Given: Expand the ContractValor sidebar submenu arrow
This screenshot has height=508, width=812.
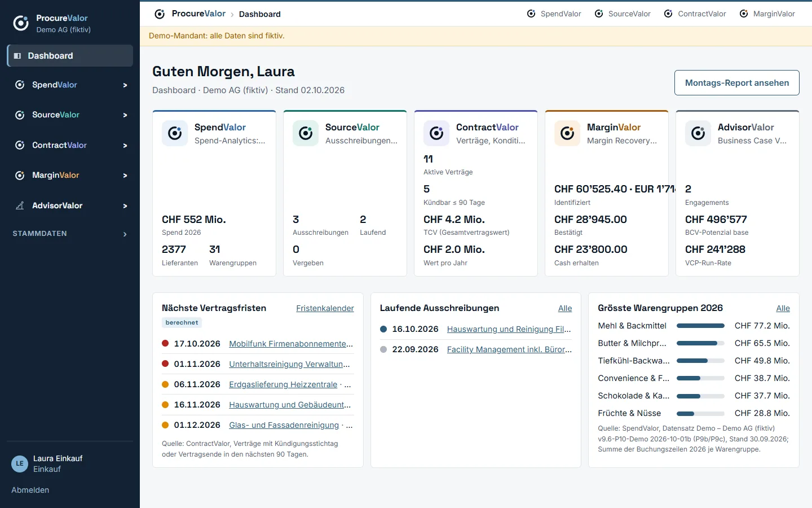Looking at the screenshot, I should coord(125,146).
